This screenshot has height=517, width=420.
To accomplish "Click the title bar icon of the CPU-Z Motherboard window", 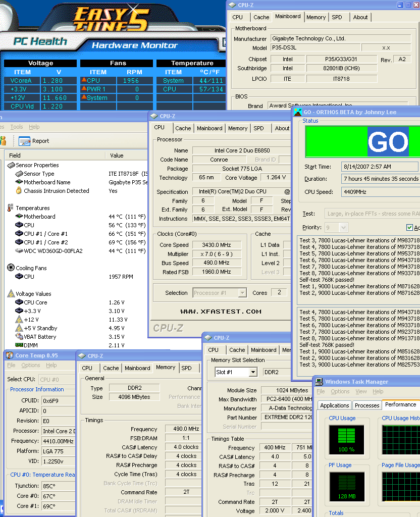I will tap(232, 5).
